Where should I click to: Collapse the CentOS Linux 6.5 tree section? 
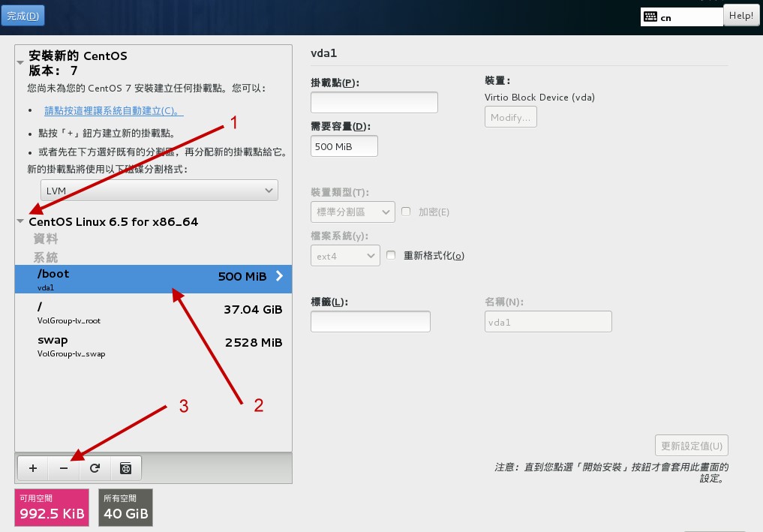coord(20,222)
